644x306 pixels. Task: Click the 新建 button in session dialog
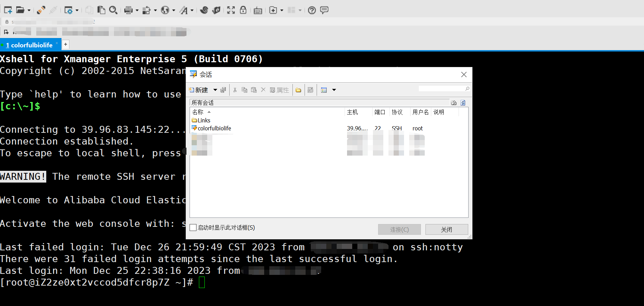199,90
